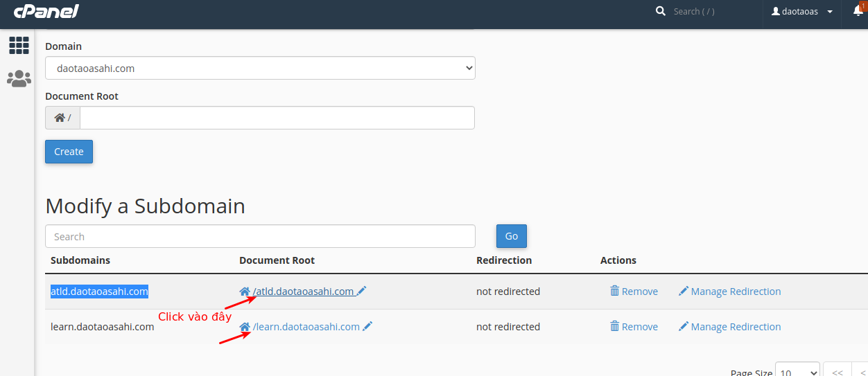Screen dimensions: 868x376
Task: Manage Redirection for atld.daotaoasahi.com
Action: (x=729, y=292)
